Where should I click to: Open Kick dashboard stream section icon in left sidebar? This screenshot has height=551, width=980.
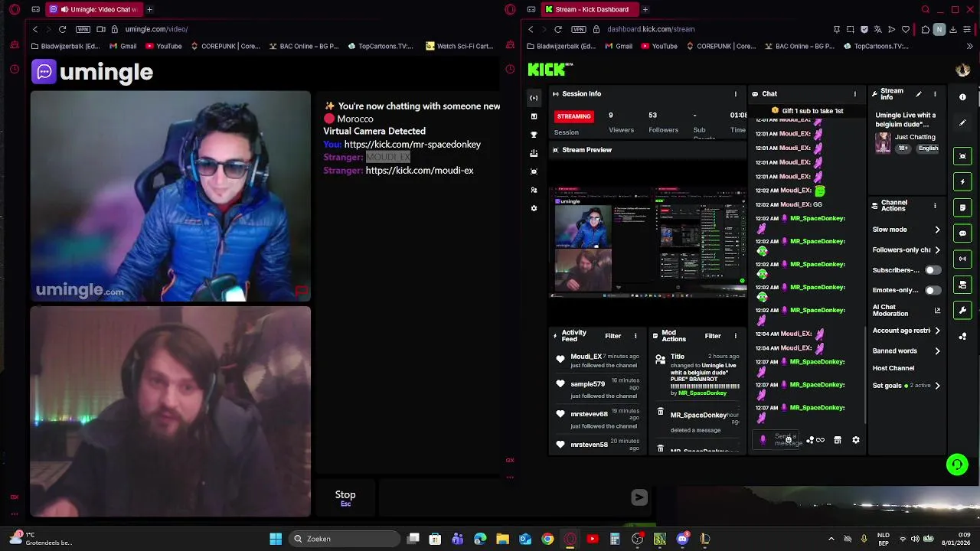click(534, 98)
